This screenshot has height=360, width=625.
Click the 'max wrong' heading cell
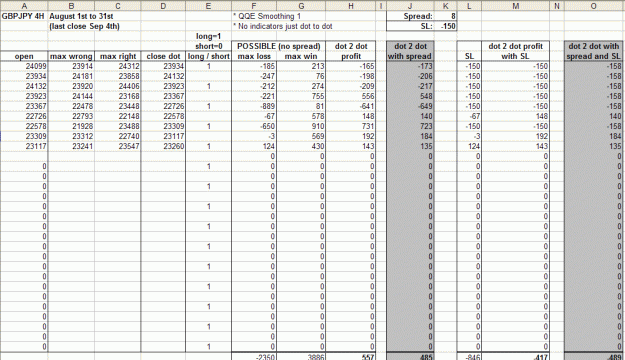pos(71,56)
